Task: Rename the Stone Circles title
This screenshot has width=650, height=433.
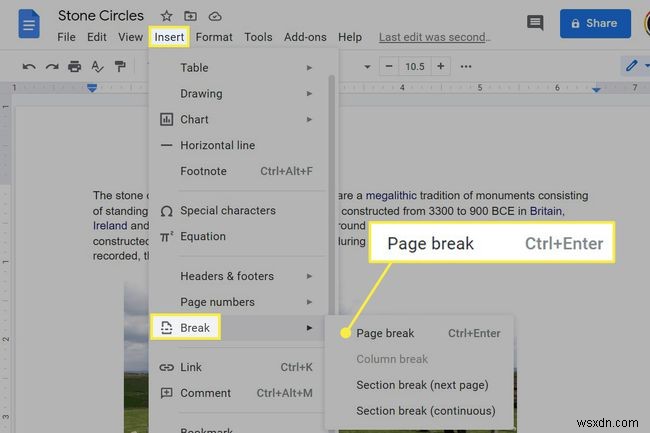Action: coord(101,16)
